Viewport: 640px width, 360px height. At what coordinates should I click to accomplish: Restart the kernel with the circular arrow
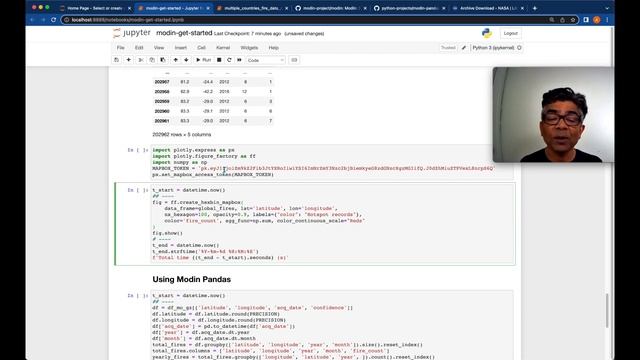point(229,60)
